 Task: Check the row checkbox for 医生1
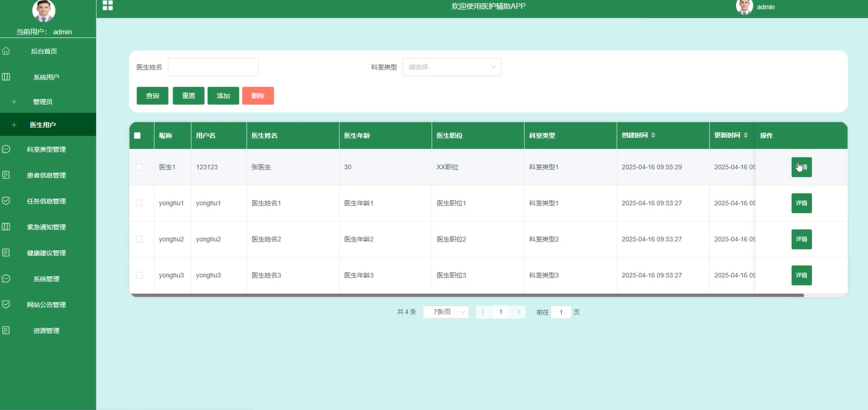(x=139, y=167)
